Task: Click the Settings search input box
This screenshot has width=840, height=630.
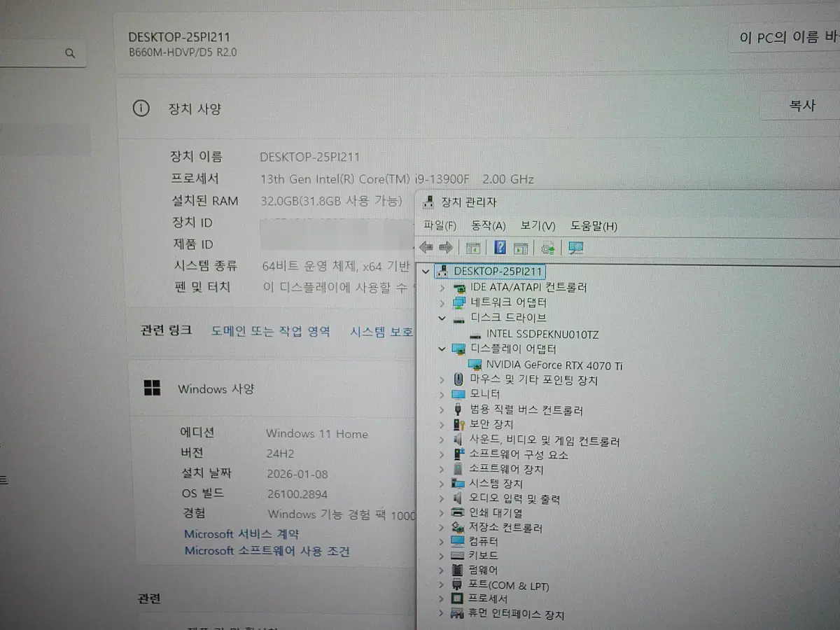Action: 42,53
